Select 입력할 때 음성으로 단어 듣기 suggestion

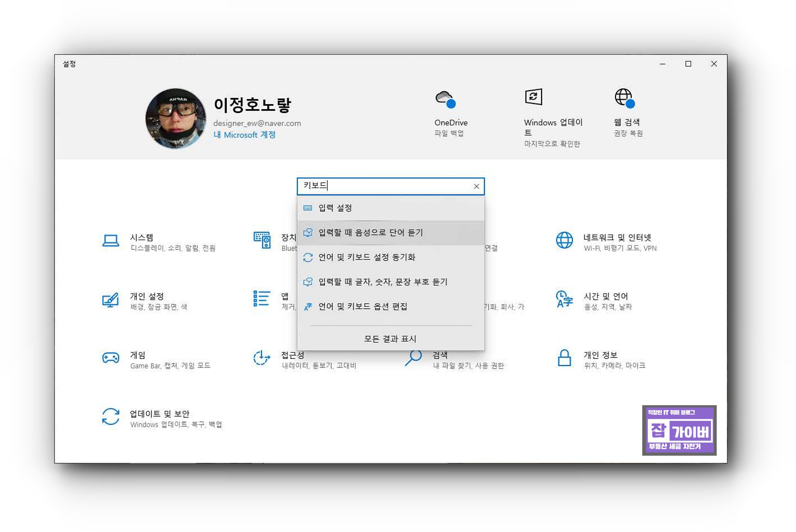click(x=370, y=233)
